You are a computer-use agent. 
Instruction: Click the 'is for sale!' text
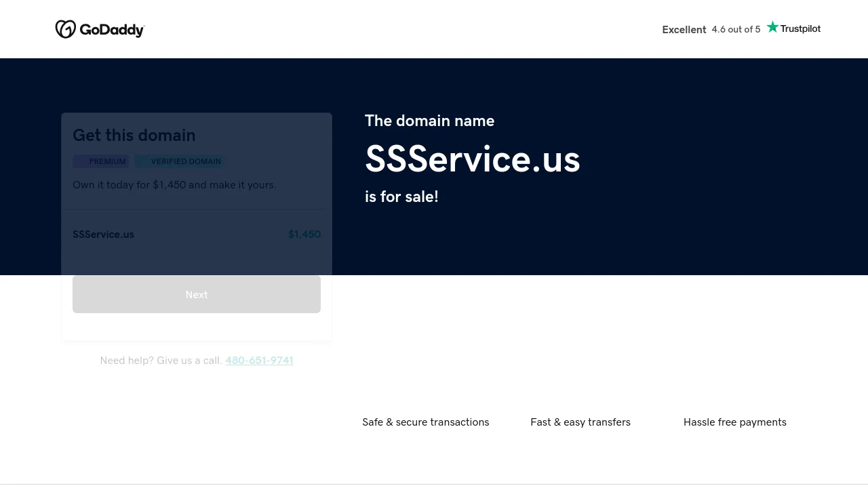click(x=401, y=197)
